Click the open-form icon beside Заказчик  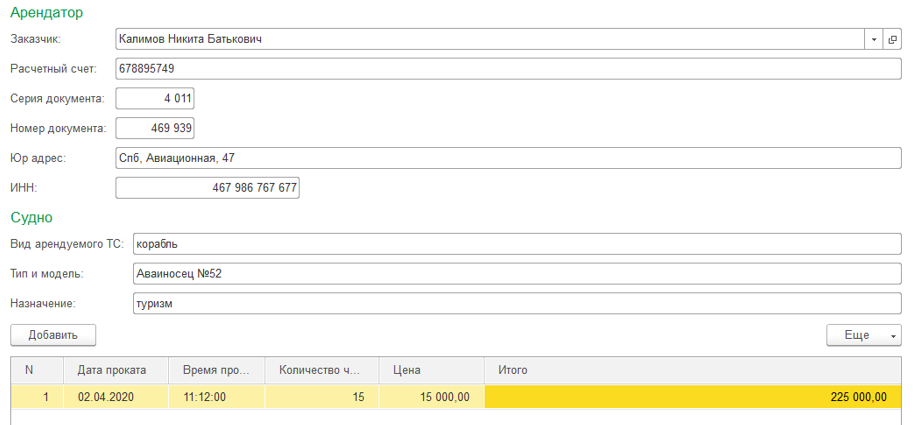[892, 39]
